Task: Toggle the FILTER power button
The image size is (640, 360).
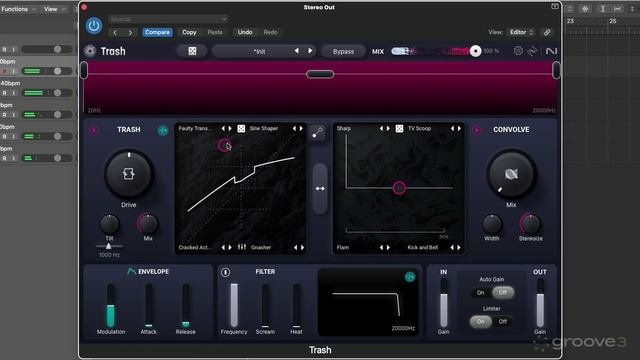Action: pos(225,272)
